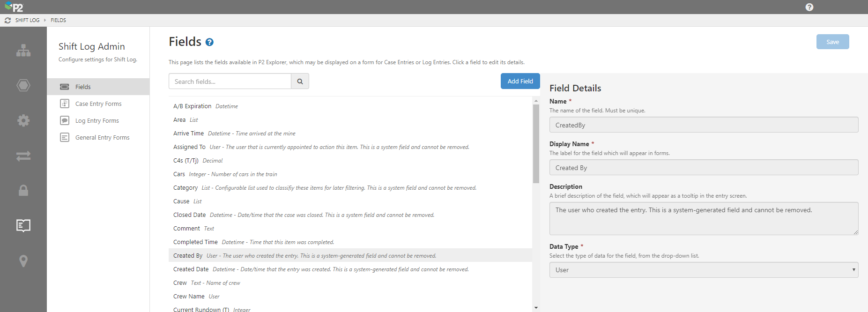Click the Search fields input box
The height and width of the screenshot is (312, 868).
point(230,82)
